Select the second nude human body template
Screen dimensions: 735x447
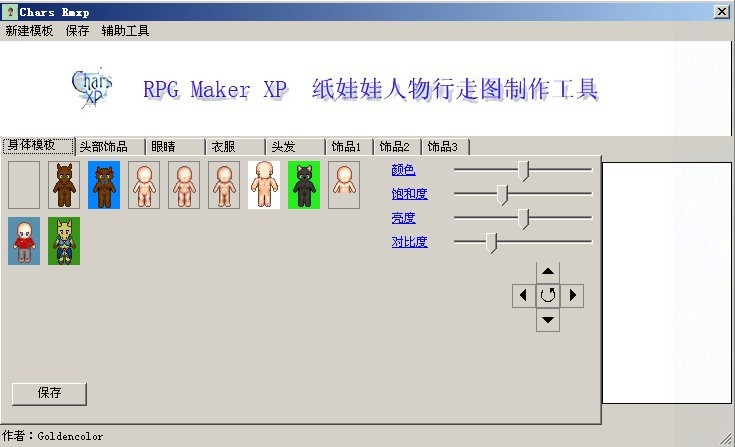[184, 185]
